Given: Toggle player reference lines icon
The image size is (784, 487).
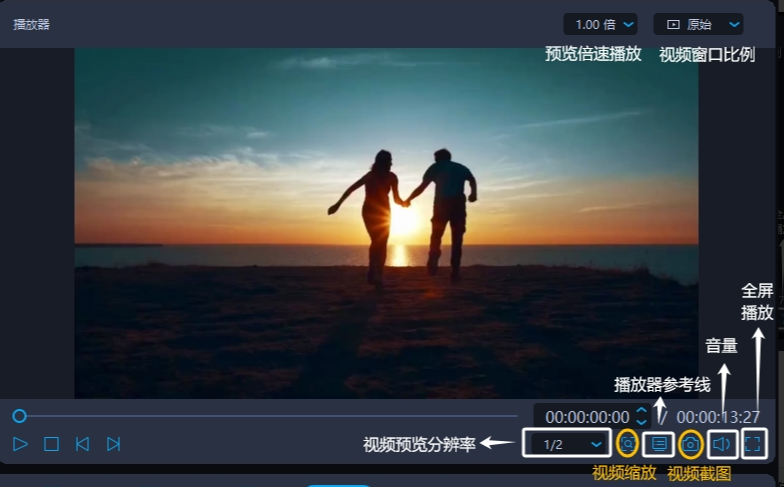Looking at the screenshot, I should 659,444.
